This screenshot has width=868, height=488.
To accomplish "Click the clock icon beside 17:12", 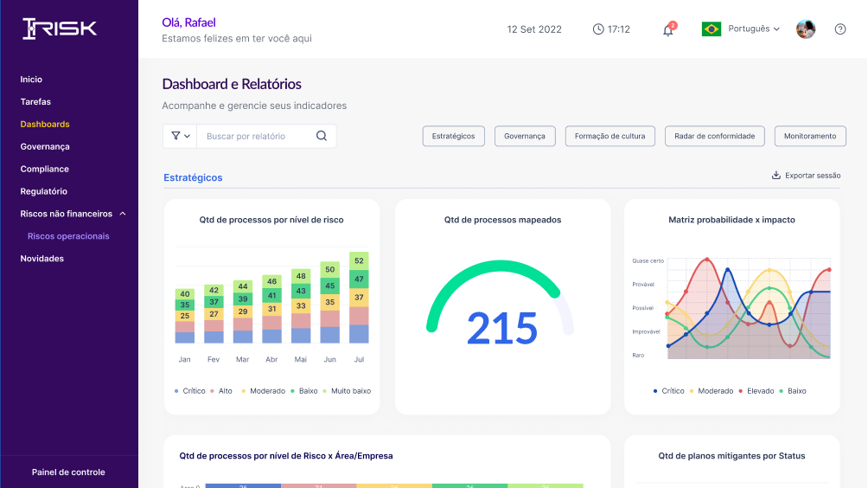I will tap(598, 29).
